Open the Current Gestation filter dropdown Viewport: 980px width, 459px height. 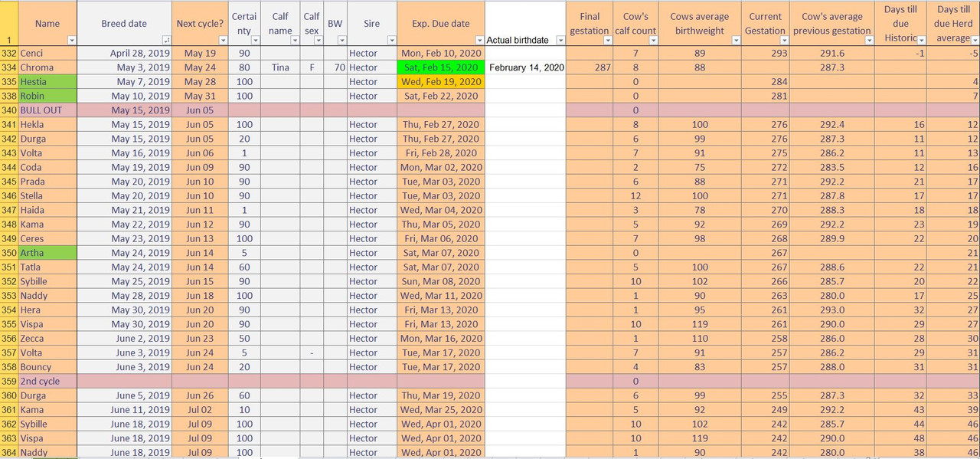coord(784,40)
